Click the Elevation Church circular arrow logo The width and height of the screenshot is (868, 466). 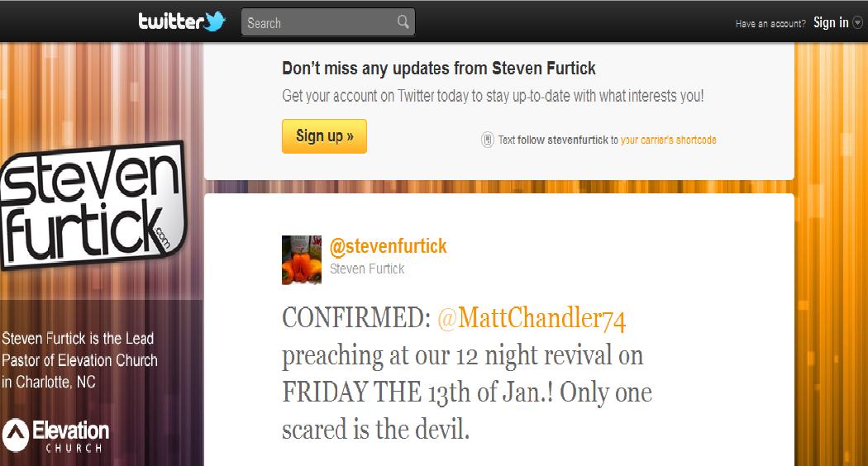coord(16,435)
